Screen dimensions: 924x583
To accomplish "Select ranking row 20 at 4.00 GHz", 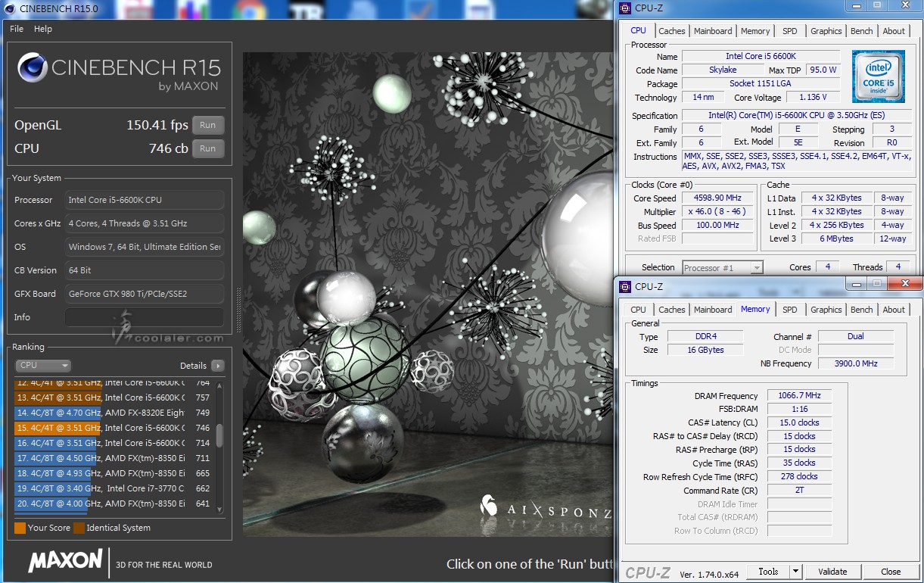I will click(114, 503).
